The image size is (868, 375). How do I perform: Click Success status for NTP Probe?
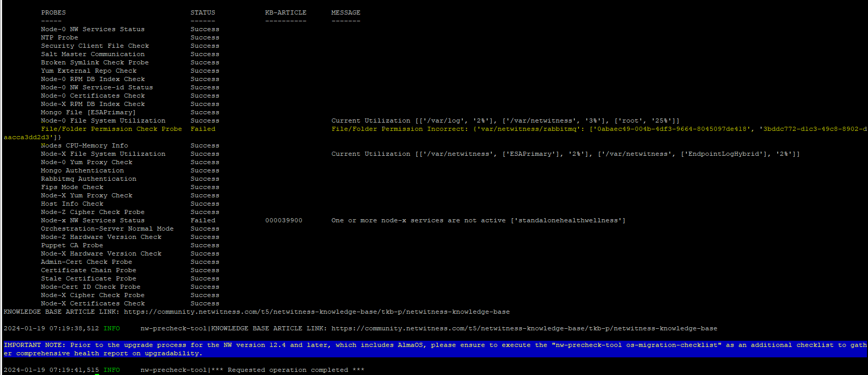click(205, 37)
